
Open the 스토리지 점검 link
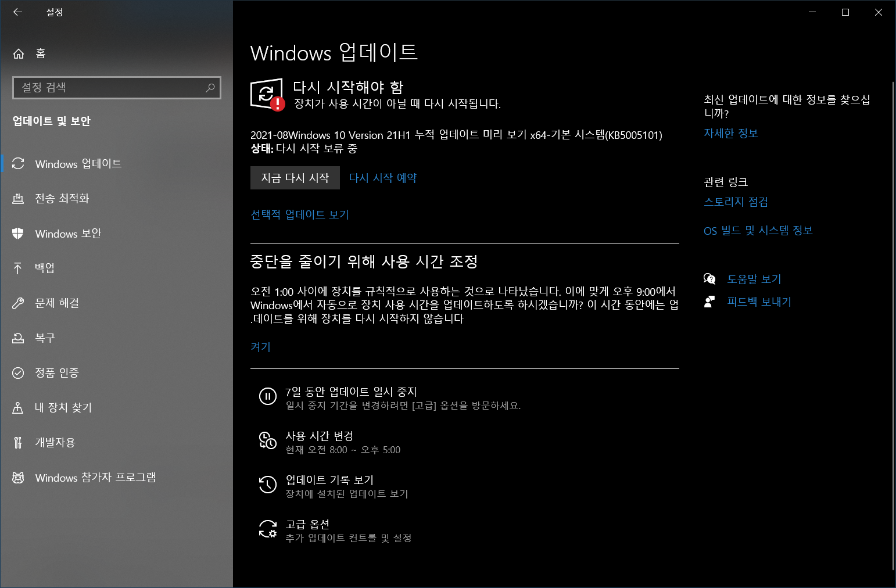click(x=736, y=202)
